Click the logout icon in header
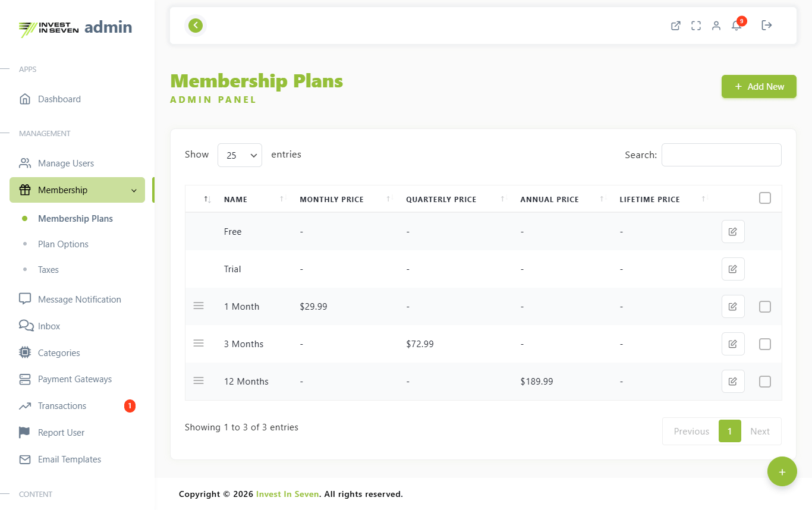This screenshot has height=510, width=812. click(x=767, y=25)
